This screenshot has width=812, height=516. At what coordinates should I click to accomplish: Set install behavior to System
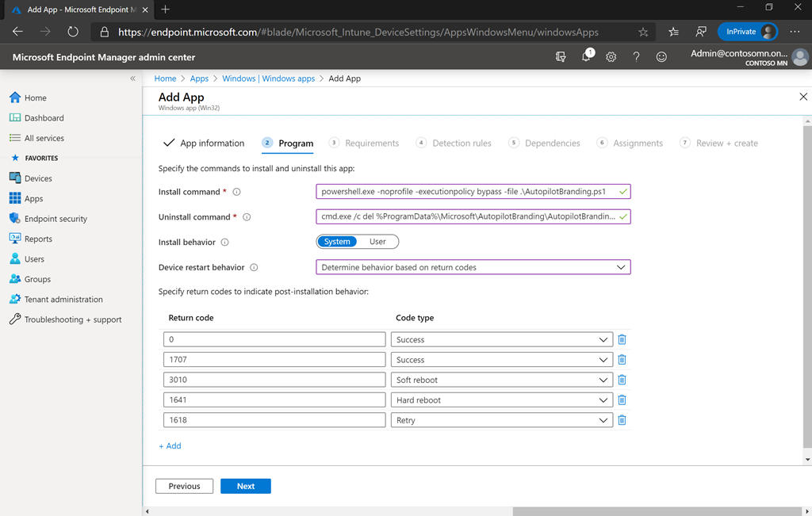coord(337,242)
